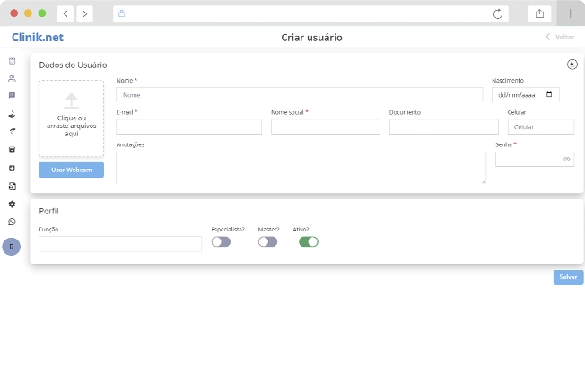Viewport: 585px width, 392px height.
Task: Open the chat messages sidebar icon
Action: pyautogui.click(x=12, y=95)
